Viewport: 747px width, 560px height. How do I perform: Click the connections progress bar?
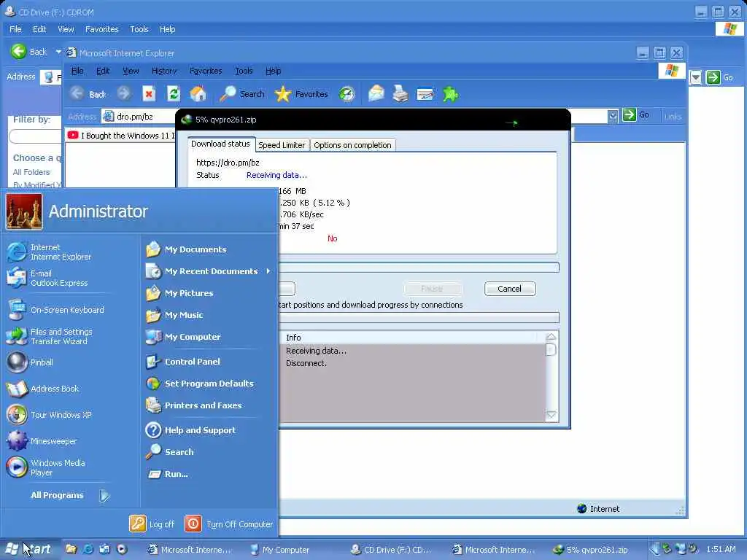(419, 318)
